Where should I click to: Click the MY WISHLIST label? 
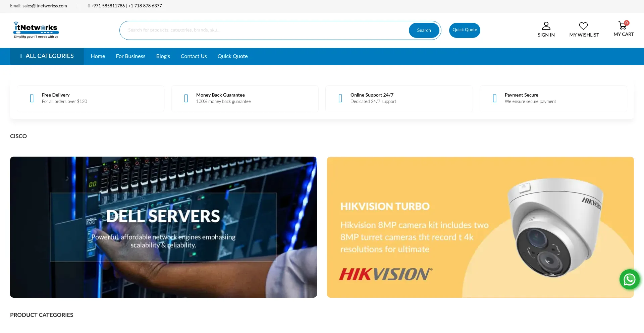pos(584,35)
